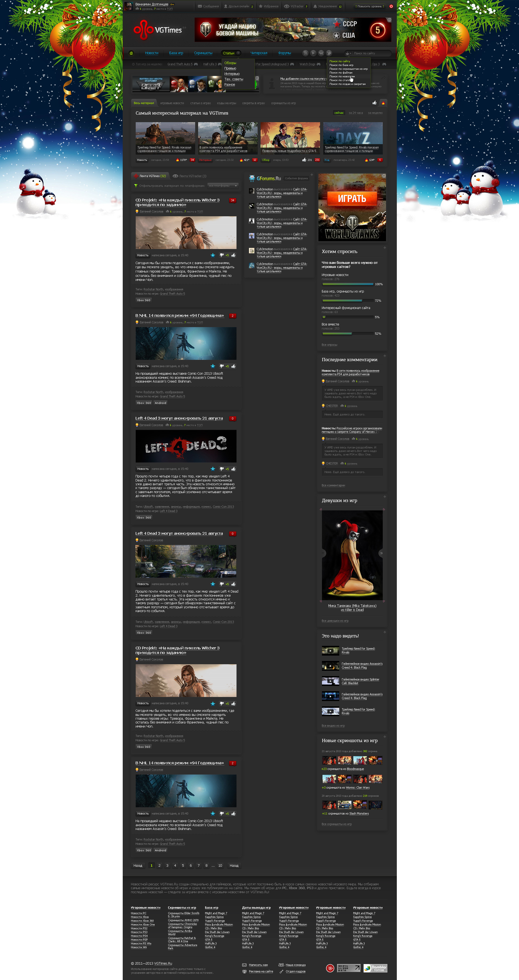Click the Twitter social icon

(329, 53)
